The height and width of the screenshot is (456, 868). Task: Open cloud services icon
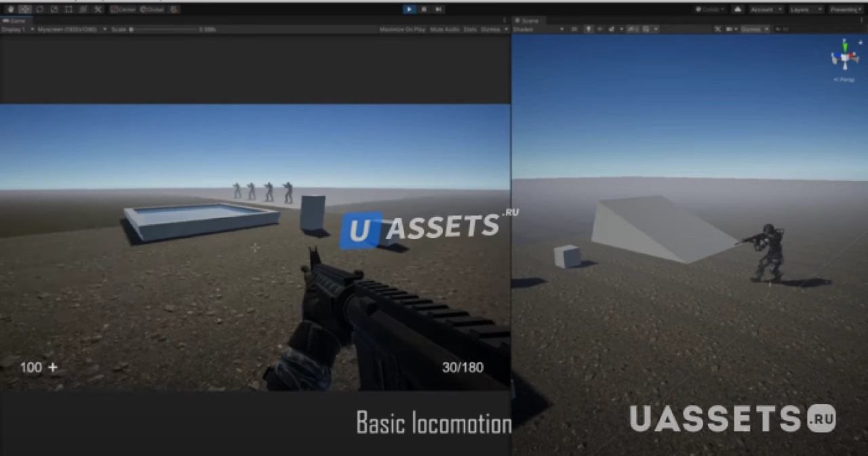tap(738, 9)
